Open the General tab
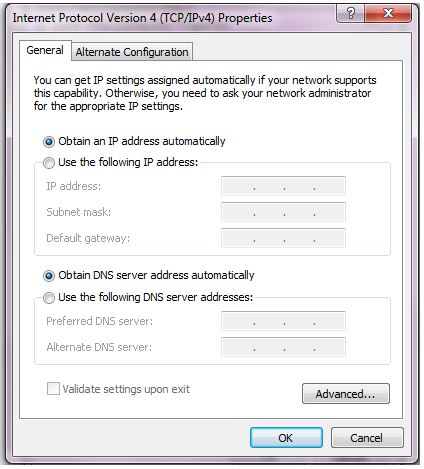 click(x=45, y=50)
